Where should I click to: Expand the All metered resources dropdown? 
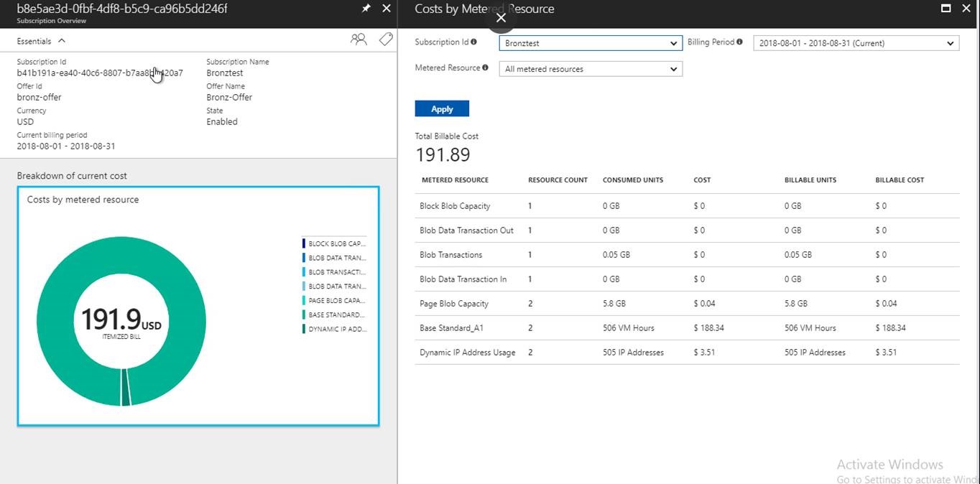[x=590, y=69]
